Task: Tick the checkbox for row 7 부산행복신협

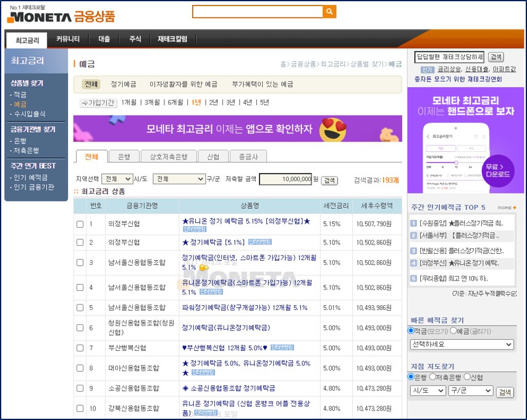Action: [80, 348]
